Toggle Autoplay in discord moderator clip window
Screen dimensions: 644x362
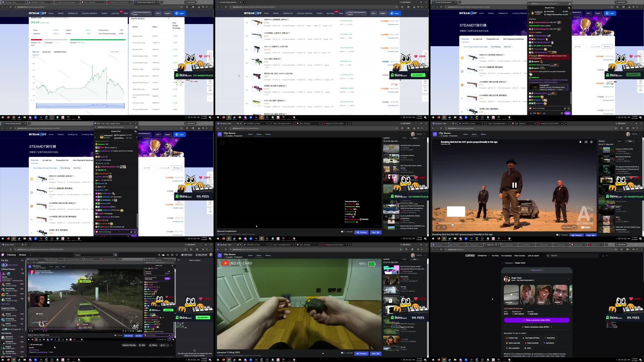coord(343,232)
